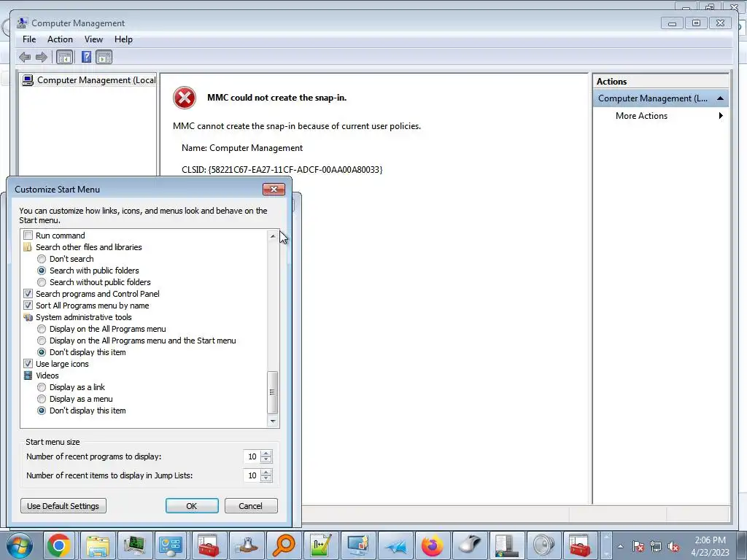Click the clock showing 2:06 PM
The height and width of the screenshot is (560, 747).
tap(710, 540)
